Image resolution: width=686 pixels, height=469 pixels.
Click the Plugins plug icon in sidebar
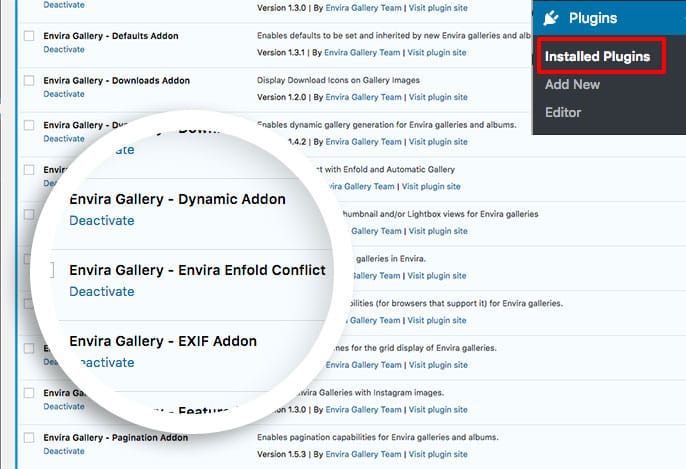551,18
